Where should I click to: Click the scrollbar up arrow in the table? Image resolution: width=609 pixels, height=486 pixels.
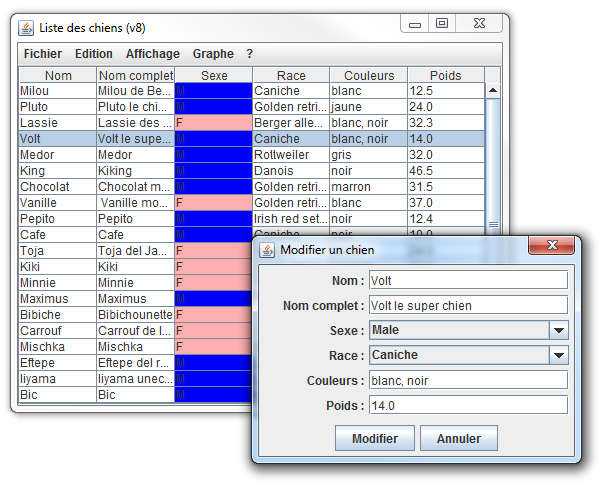click(493, 91)
